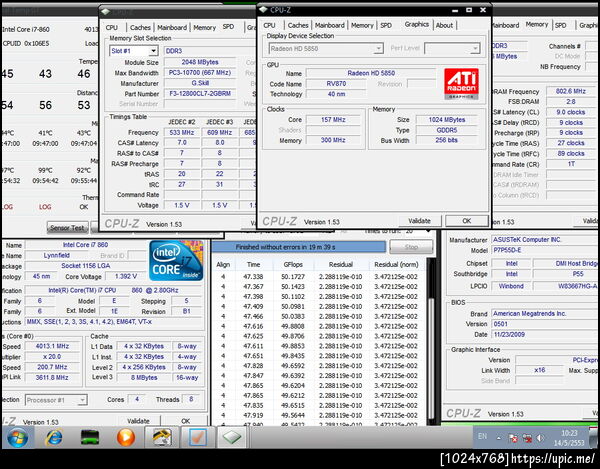The height and width of the screenshot is (469, 600).
Task: Maximize the front CPU-Z Graphics window
Action: [x=469, y=10]
